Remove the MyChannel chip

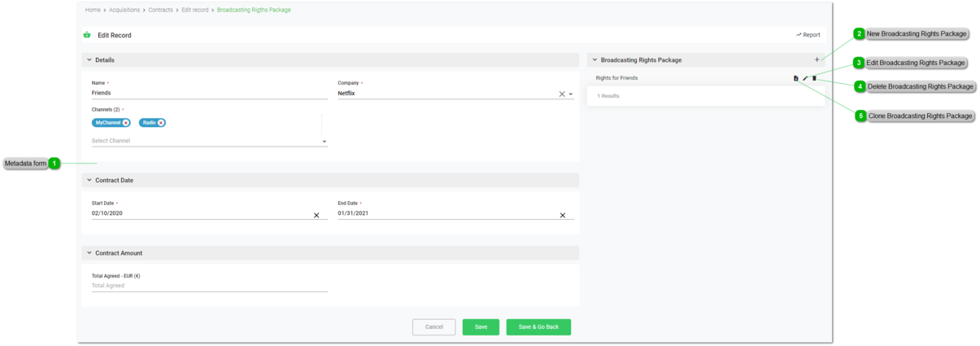click(126, 123)
